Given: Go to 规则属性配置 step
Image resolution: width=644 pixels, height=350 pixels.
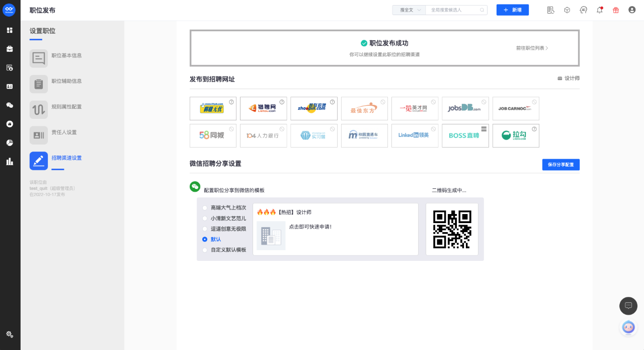Looking at the screenshot, I should 56,109.
